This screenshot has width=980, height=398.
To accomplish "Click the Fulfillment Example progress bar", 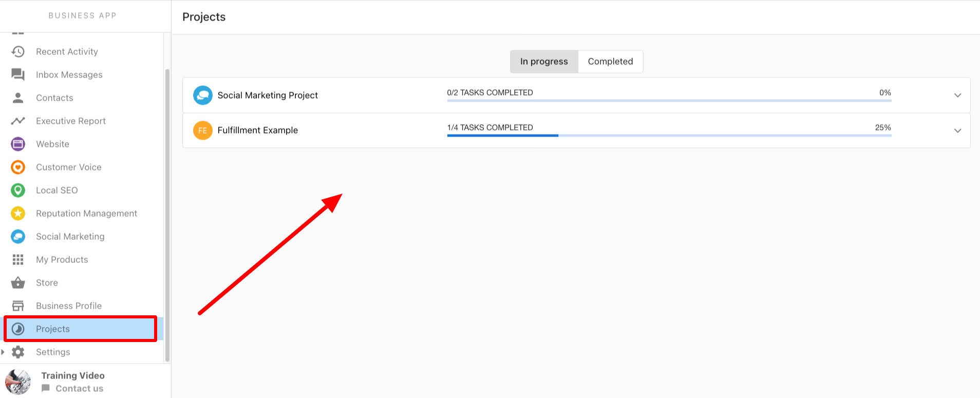I will coord(669,136).
